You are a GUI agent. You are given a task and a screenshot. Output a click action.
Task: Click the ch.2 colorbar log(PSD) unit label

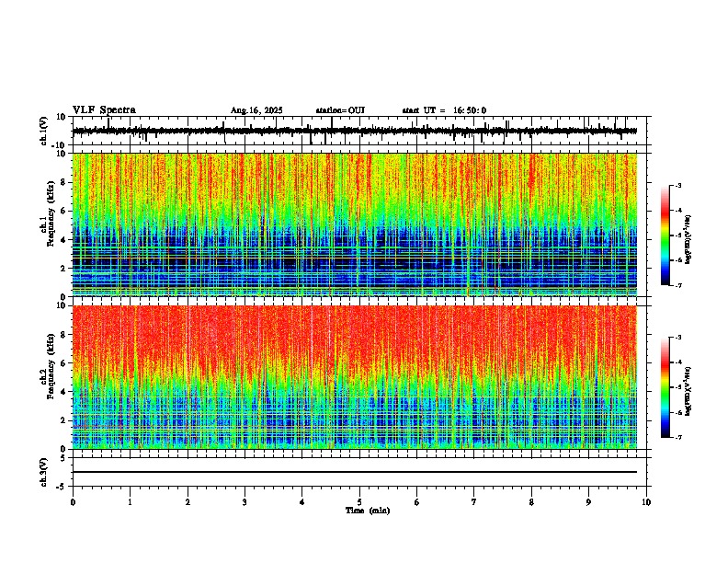[688, 391]
